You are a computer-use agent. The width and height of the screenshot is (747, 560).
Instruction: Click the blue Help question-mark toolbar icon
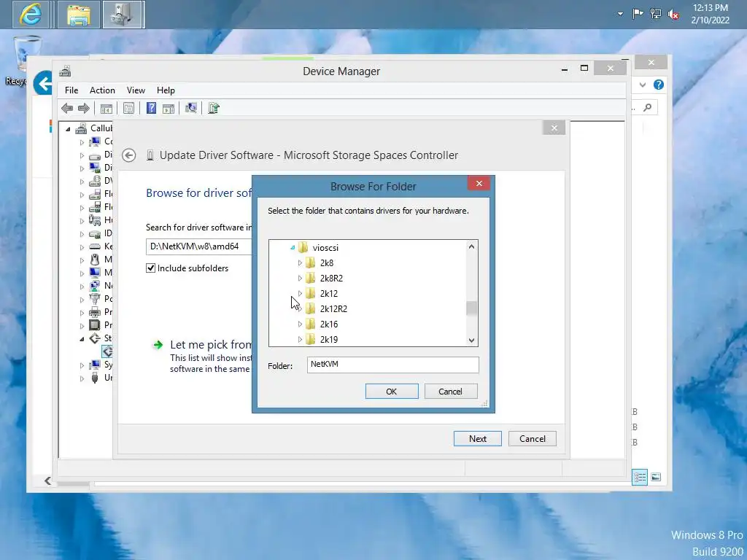coord(151,109)
